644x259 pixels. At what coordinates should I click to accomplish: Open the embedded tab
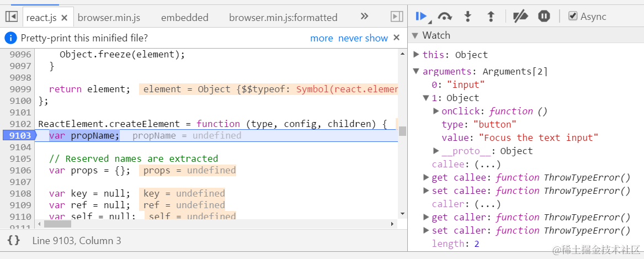point(184,18)
